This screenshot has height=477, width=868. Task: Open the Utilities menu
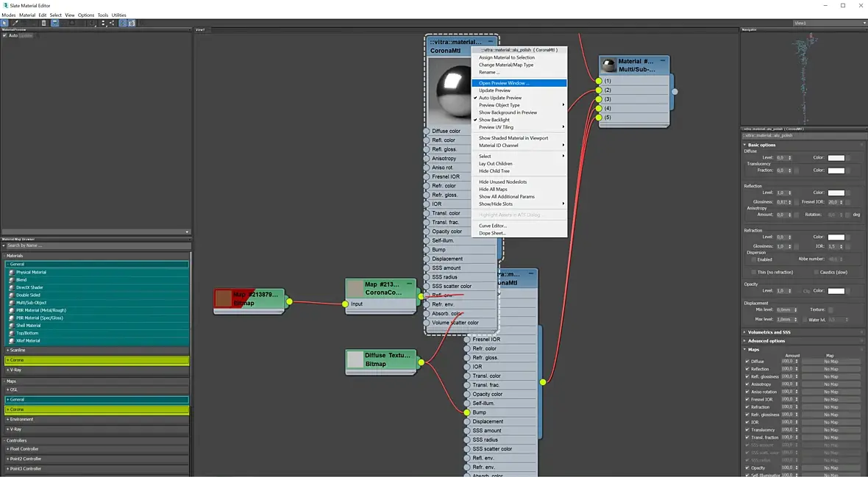click(x=119, y=15)
